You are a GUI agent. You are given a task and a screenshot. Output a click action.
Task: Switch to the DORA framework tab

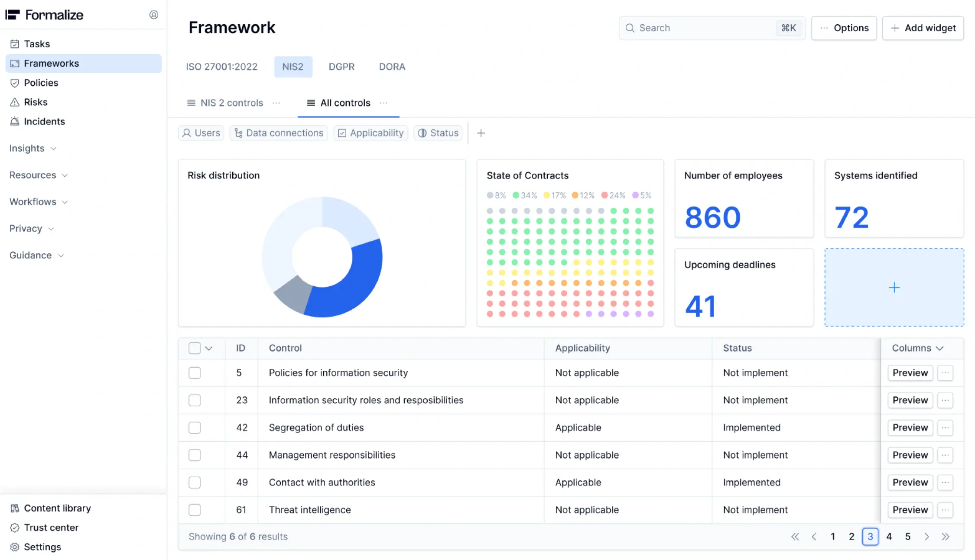[392, 67]
